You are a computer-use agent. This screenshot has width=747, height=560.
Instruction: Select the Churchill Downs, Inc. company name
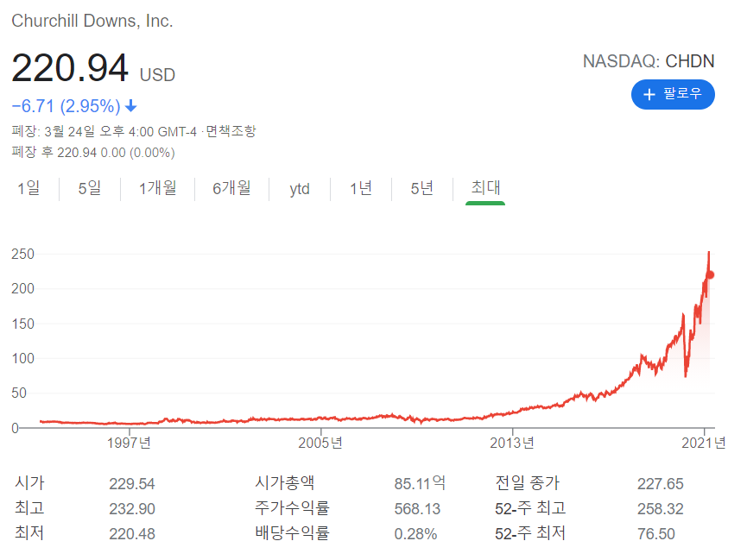92,20
